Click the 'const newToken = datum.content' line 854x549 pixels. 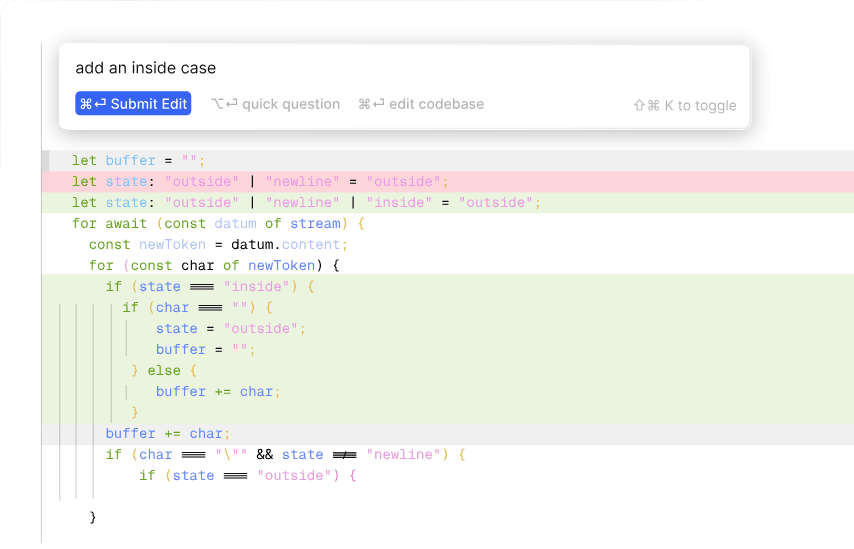(x=217, y=244)
